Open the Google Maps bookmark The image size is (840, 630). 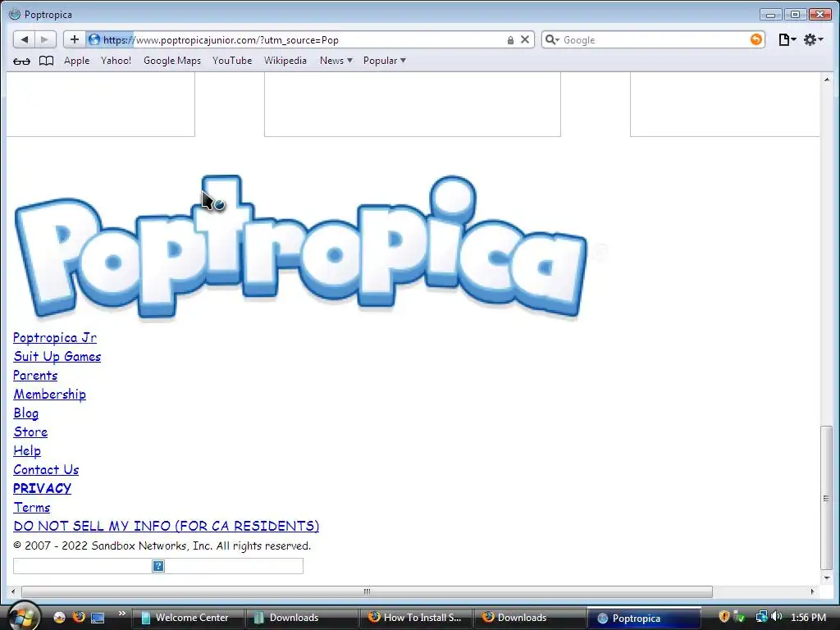point(172,61)
